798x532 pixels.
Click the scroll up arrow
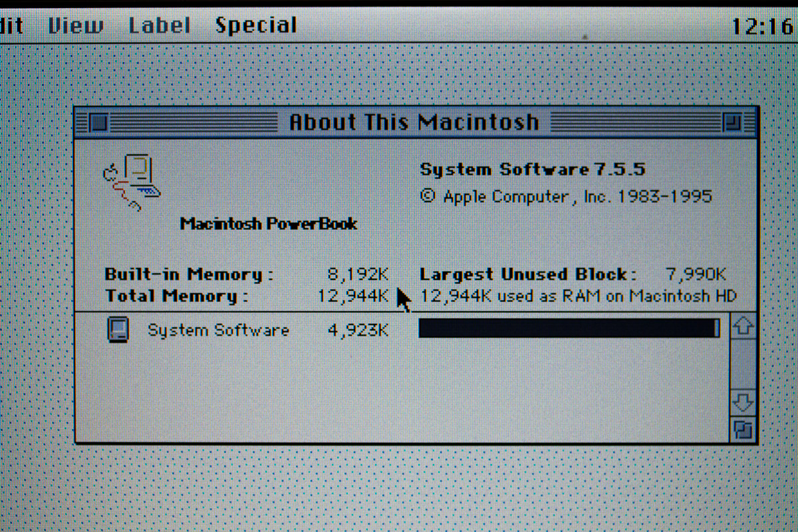(x=743, y=327)
